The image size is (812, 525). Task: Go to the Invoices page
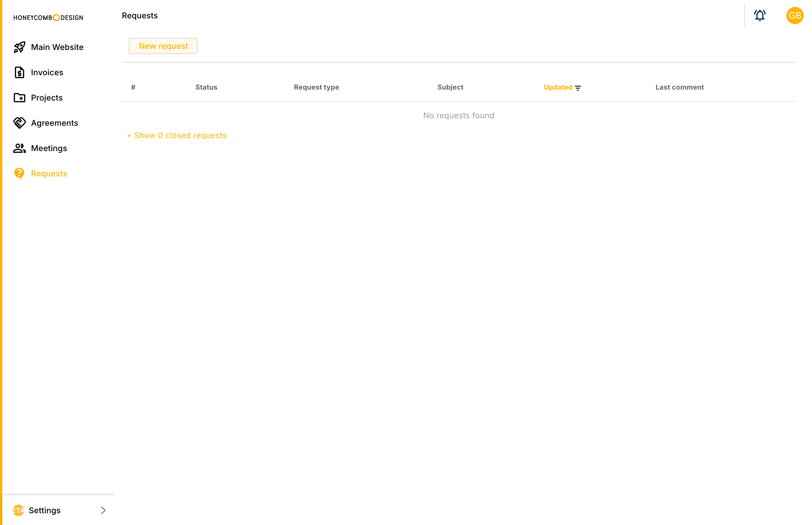pos(47,72)
